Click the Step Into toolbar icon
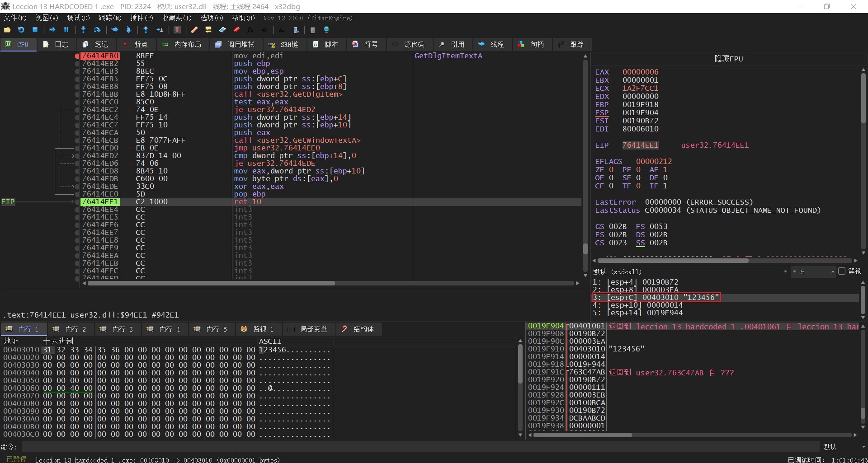The width and height of the screenshot is (868, 463). coord(83,30)
